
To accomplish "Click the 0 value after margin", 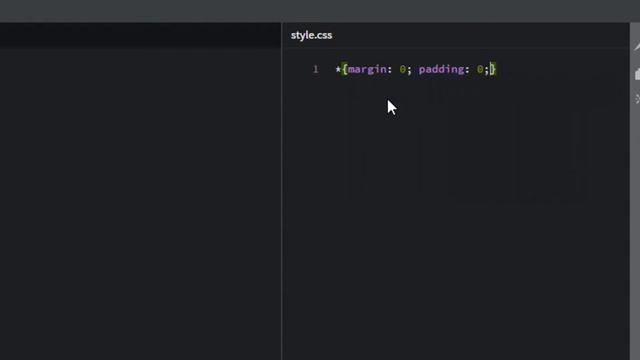I will [402, 69].
